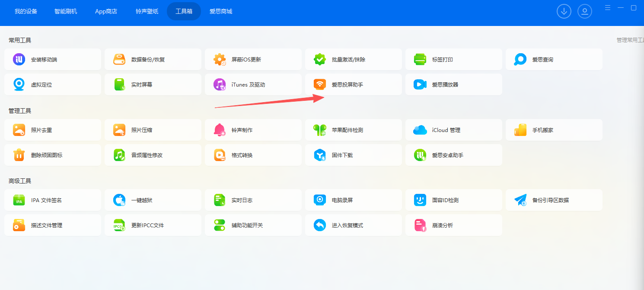Open 爱思投屏助手 screen casting icon
Screen dimensions: 644x290
click(x=320, y=84)
